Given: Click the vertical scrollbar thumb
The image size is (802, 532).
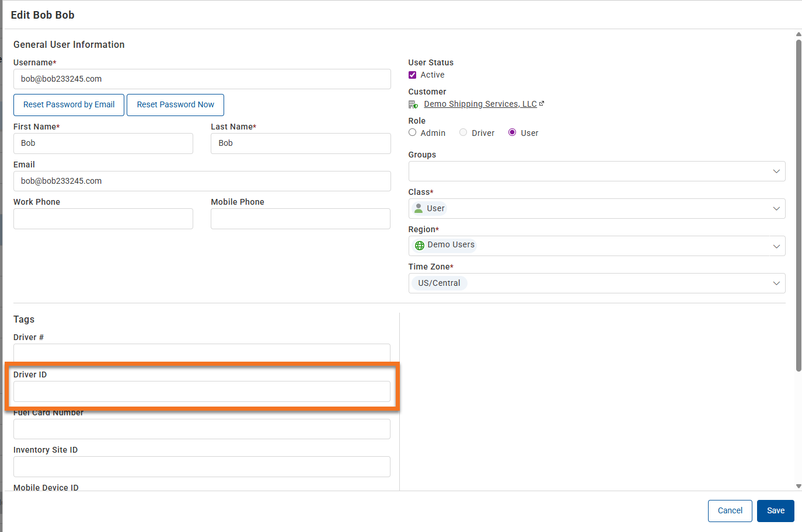Looking at the screenshot, I should (798, 205).
